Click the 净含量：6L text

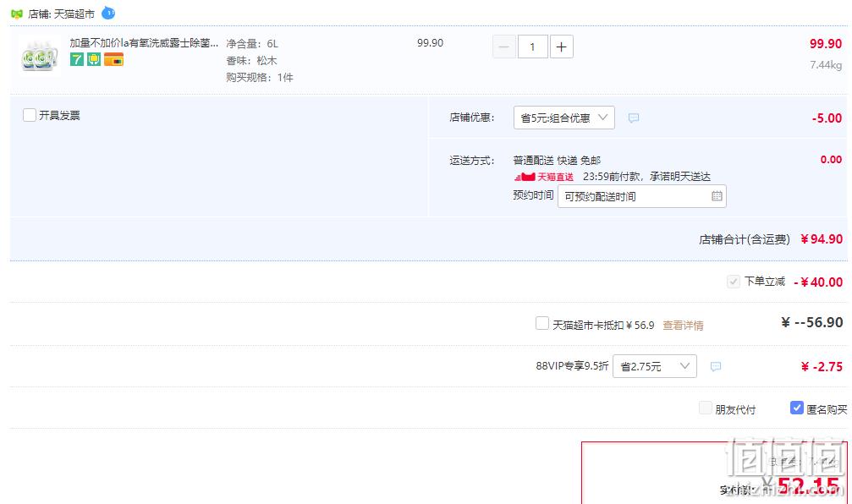[252, 43]
